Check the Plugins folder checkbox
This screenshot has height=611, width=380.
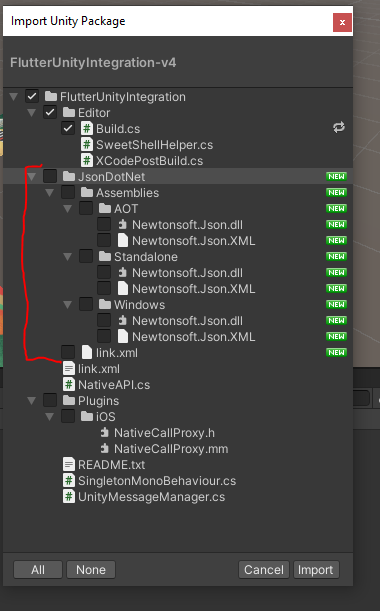(x=50, y=400)
